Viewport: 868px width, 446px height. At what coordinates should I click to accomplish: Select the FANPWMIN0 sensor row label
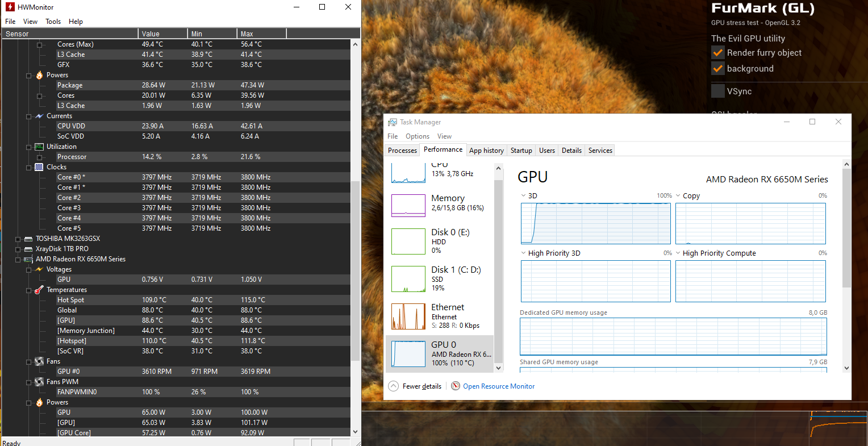(77, 392)
